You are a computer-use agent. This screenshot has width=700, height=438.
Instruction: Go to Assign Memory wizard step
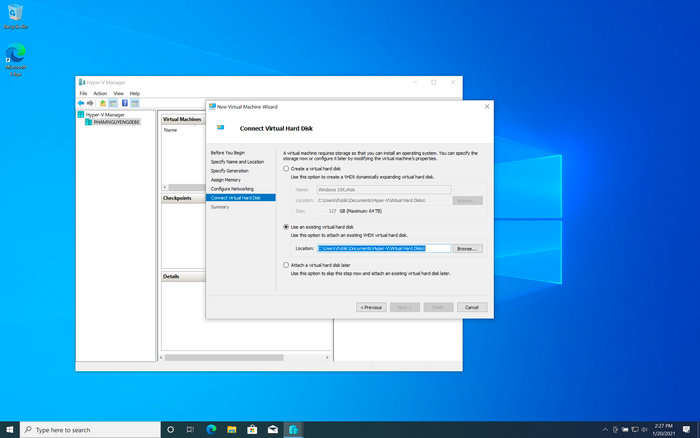click(225, 179)
